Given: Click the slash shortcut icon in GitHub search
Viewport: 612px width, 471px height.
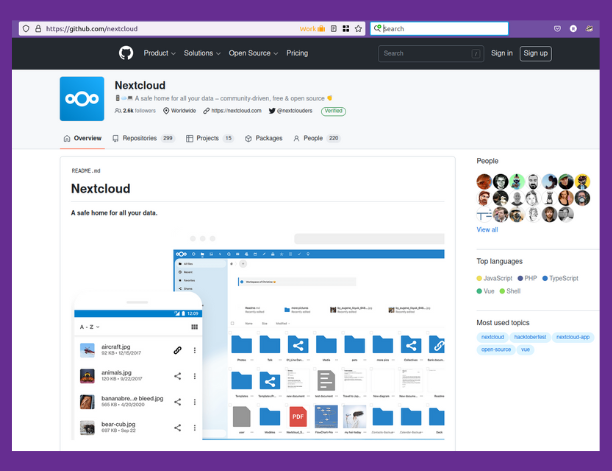Looking at the screenshot, I should pos(475,53).
